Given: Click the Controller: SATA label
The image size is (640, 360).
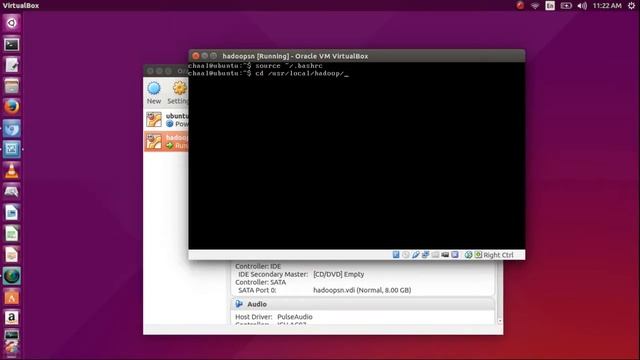Looking at the screenshot, I should [260, 282].
